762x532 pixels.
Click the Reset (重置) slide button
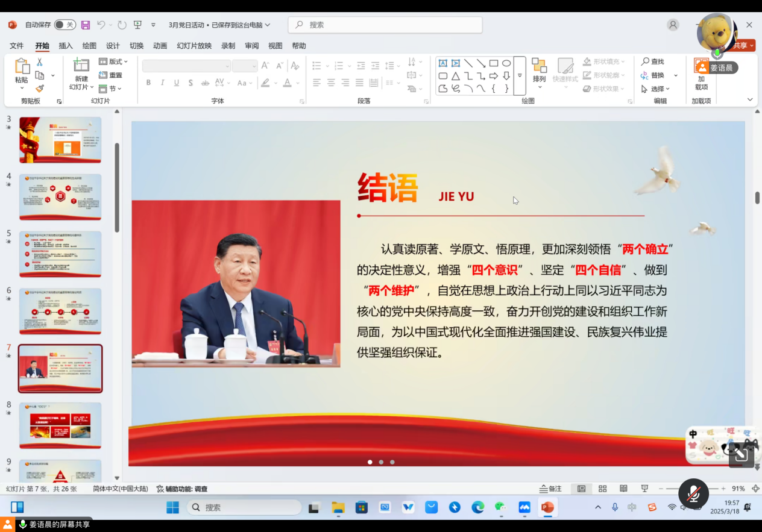(111, 75)
